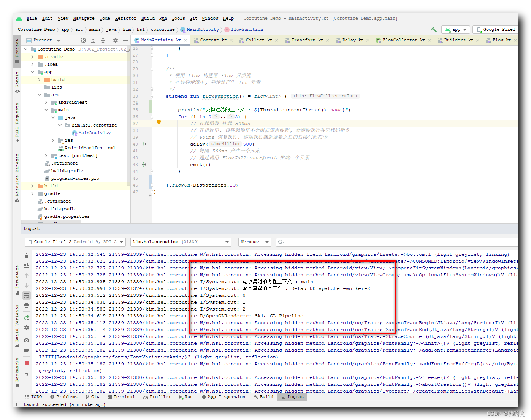Viewport: 531px width, 420px height.
Task: Open Logcat device dropdown Google Pixel 2
Action: 75,242
